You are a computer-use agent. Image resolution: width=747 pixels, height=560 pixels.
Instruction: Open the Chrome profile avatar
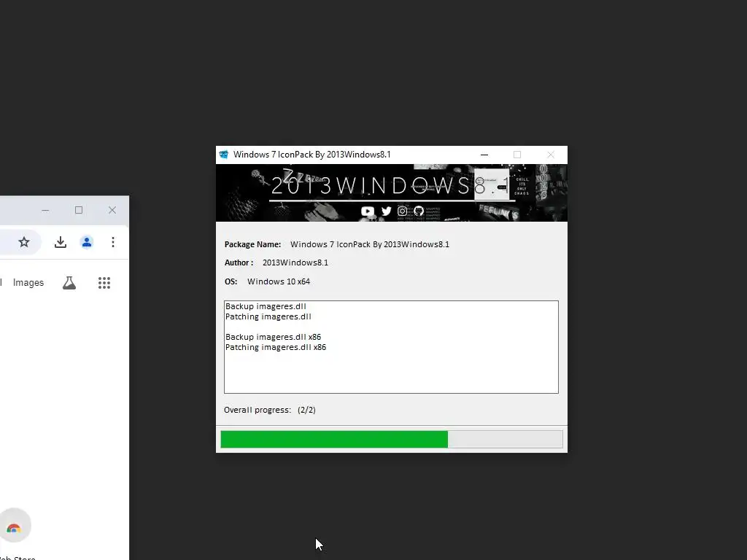coord(87,242)
